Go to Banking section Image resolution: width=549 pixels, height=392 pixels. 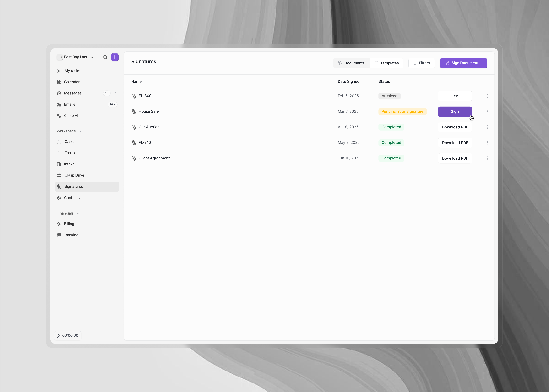click(x=71, y=235)
